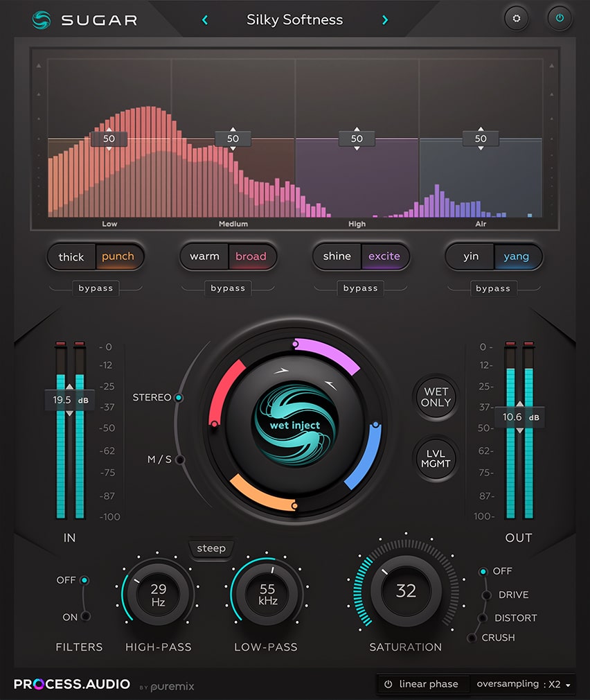This screenshot has height=700, width=590.
Task: Open the Silky Softness preset name
Action: 294,20
